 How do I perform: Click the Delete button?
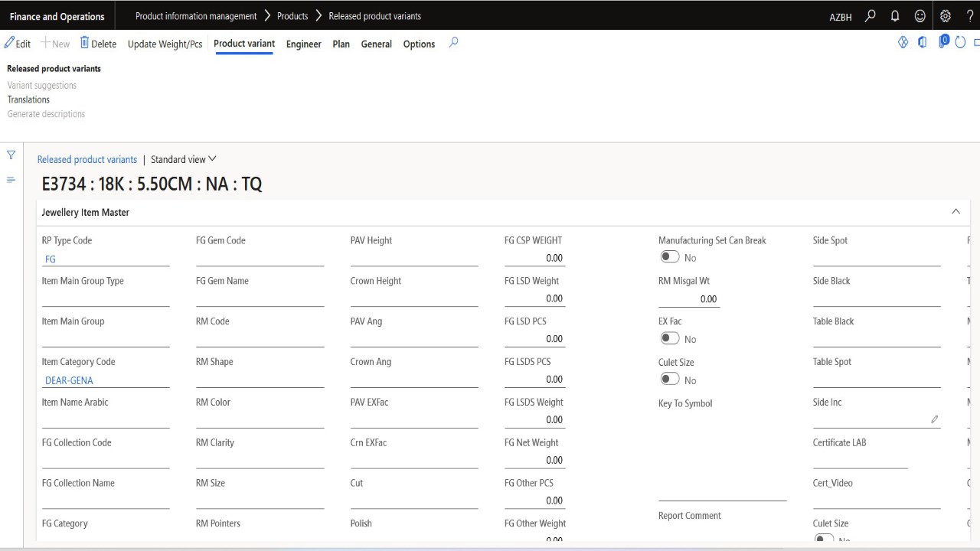click(x=98, y=44)
